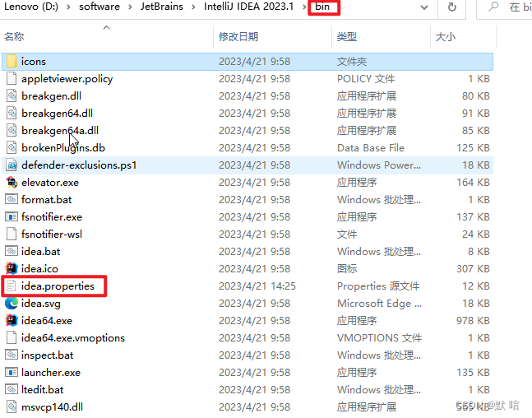532x418 pixels.
Task: Click the inspect.bat batch file icon
Action: point(12,355)
